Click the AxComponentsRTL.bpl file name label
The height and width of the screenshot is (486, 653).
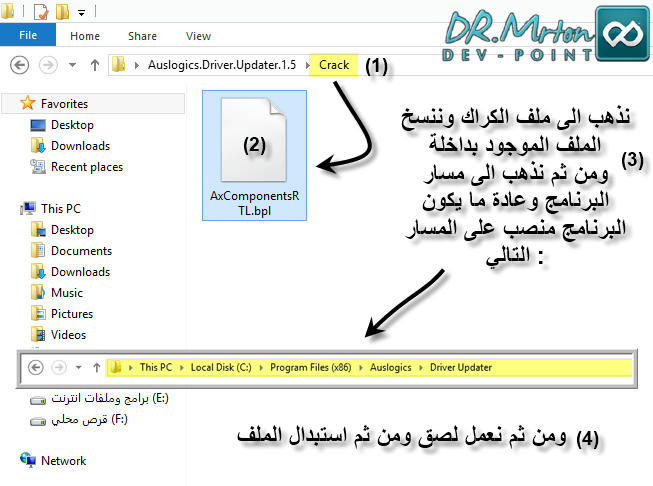(x=254, y=203)
